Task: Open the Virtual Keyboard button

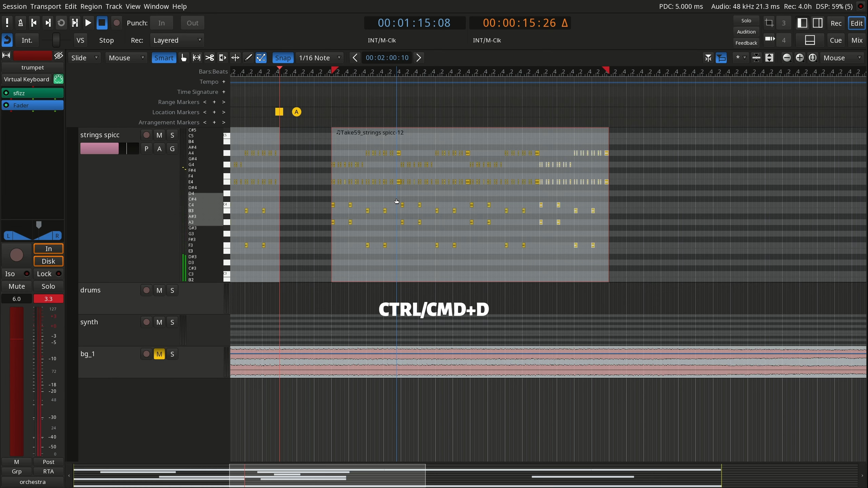Action: [27, 79]
